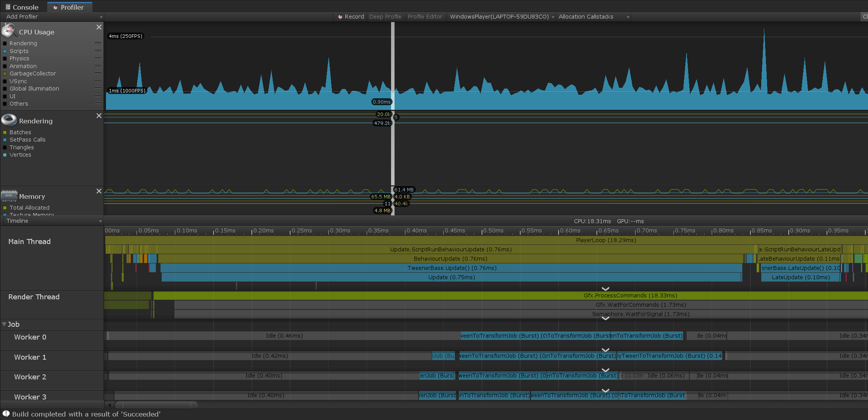
Task: Click reorder handle for Animation category
Action: click(98, 66)
